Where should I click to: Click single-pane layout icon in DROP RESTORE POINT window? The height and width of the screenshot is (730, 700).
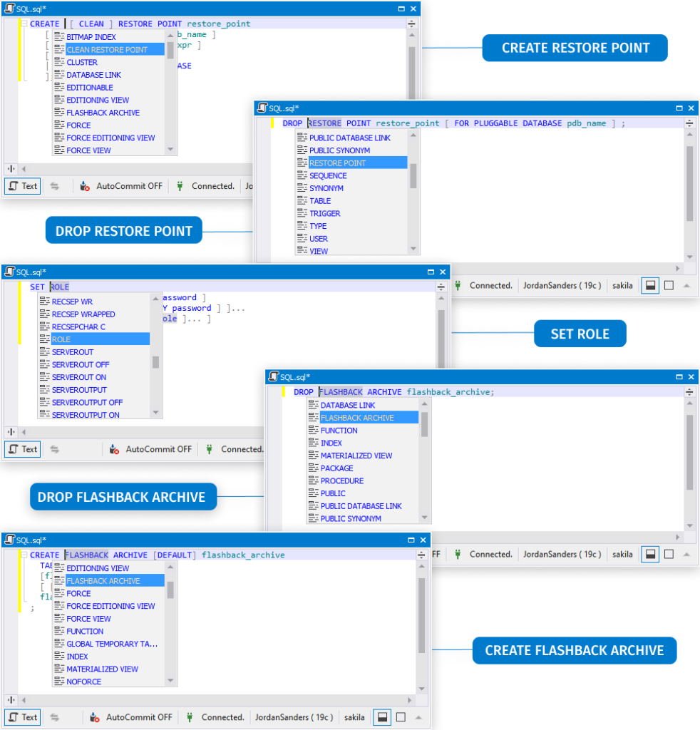(x=669, y=285)
